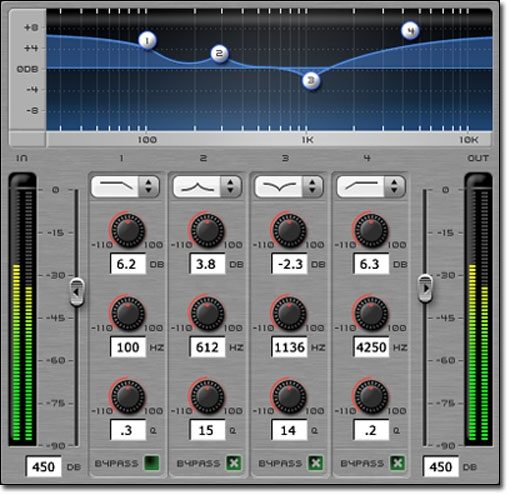The width and height of the screenshot is (510, 495).
Task: Click band 1 frequency knob above 100 Hz
Action: tap(128, 314)
